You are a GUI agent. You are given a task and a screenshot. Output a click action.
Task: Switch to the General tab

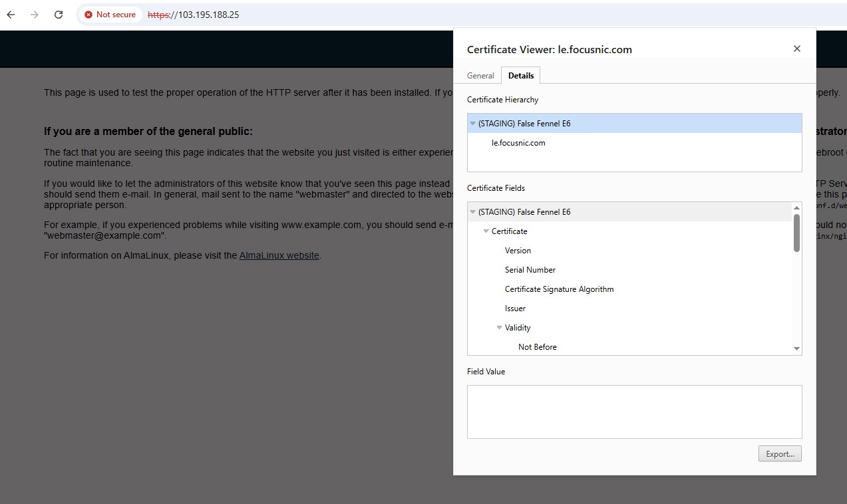(x=480, y=76)
